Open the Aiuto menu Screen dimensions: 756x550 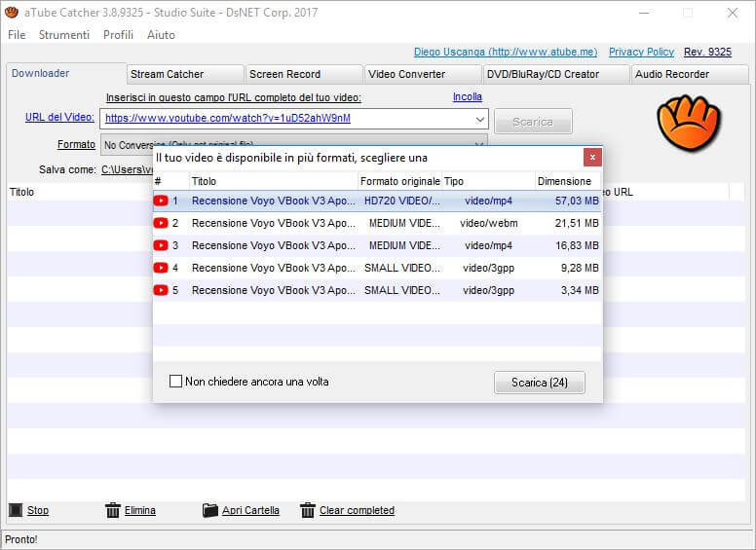(161, 35)
